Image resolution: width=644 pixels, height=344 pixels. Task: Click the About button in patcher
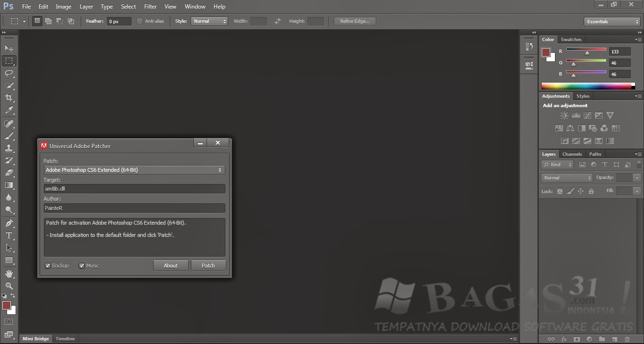pos(171,266)
